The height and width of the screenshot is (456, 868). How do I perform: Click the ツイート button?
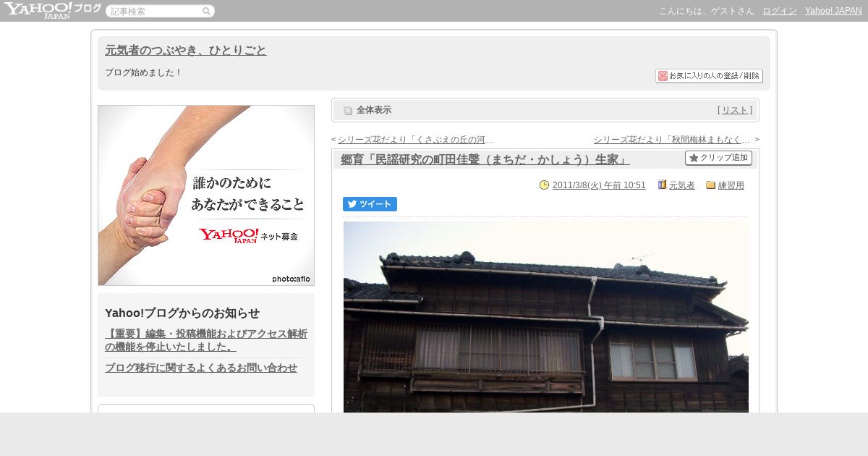[370, 204]
